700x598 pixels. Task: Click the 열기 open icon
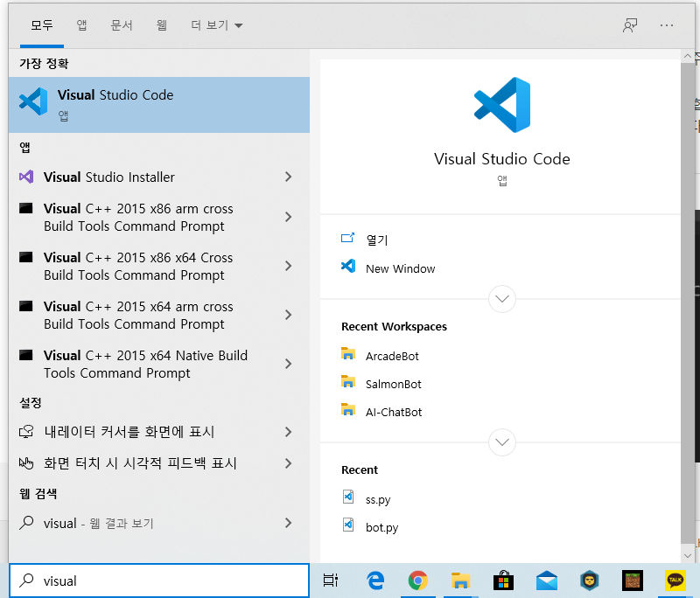347,238
